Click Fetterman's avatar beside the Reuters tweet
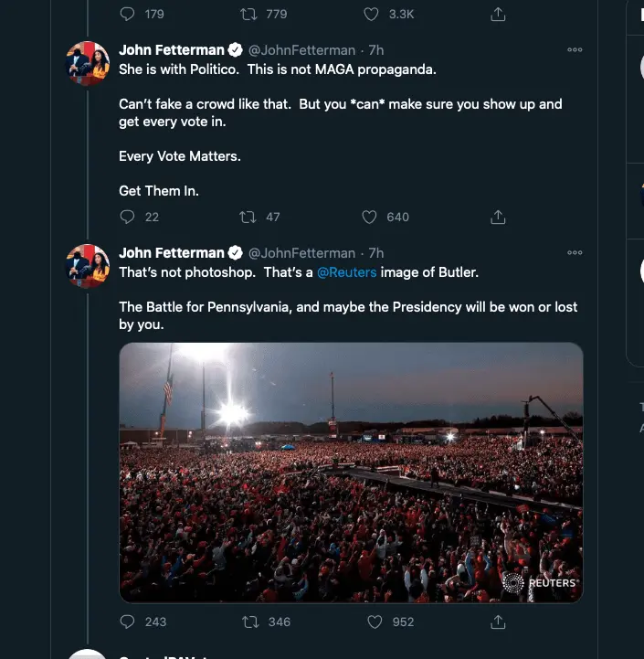Image resolution: width=644 pixels, height=659 pixels. click(88, 265)
